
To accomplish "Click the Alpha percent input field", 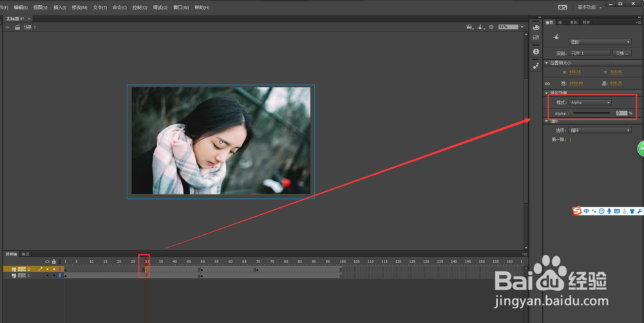I will click(x=621, y=113).
